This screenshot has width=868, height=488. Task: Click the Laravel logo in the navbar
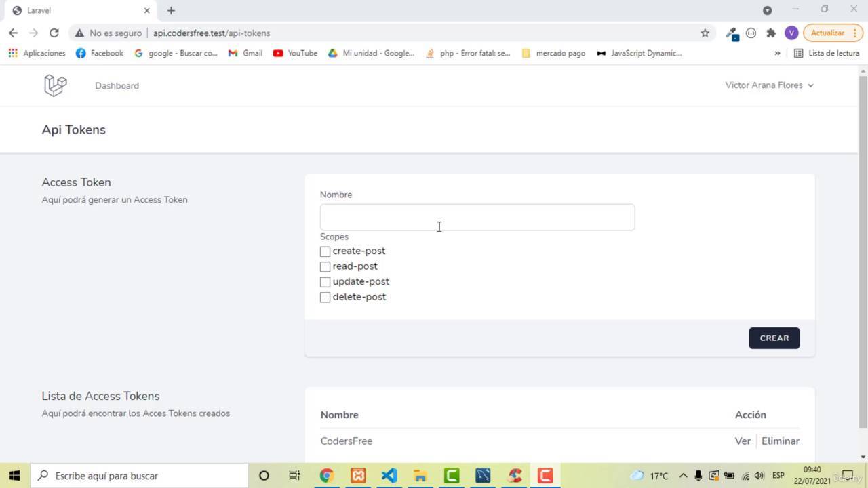(x=56, y=85)
